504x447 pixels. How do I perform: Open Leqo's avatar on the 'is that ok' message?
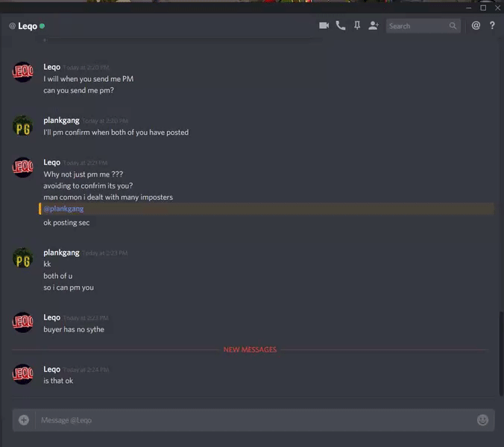22,374
